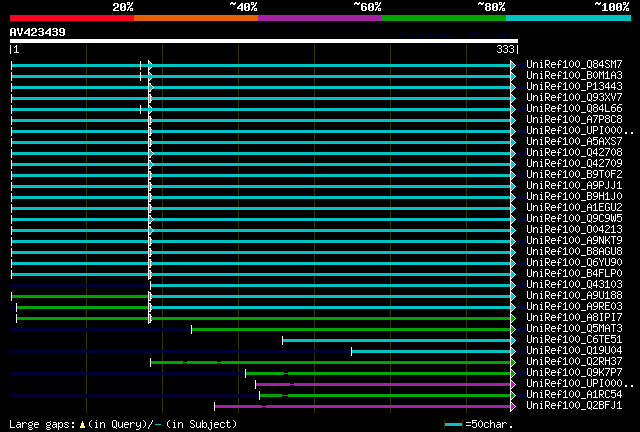Image resolution: width=640 pixels, height=432 pixels.
Task: Click the cyan =50char. scale swatch
Action: coord(453,425)
